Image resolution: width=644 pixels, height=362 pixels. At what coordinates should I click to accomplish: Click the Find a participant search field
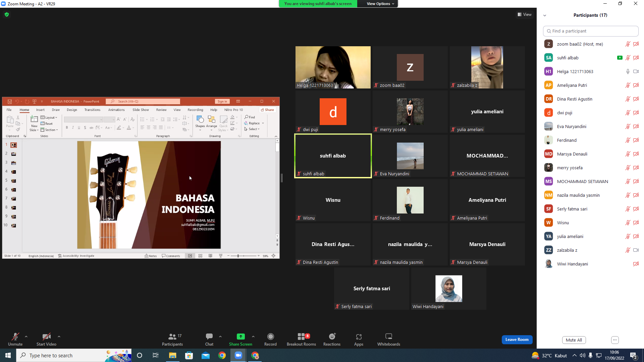click(x=590, y=31)
